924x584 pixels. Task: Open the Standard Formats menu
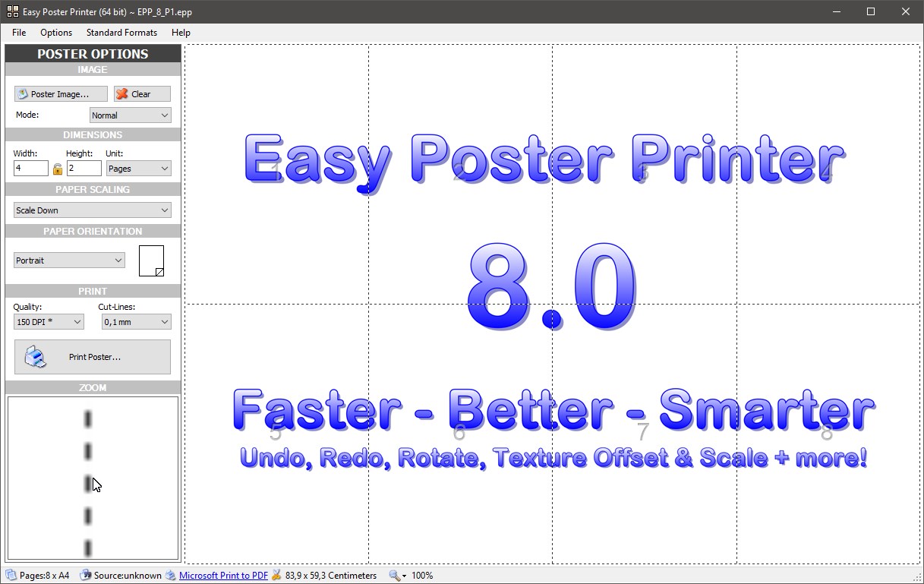[x=121, y=33]
